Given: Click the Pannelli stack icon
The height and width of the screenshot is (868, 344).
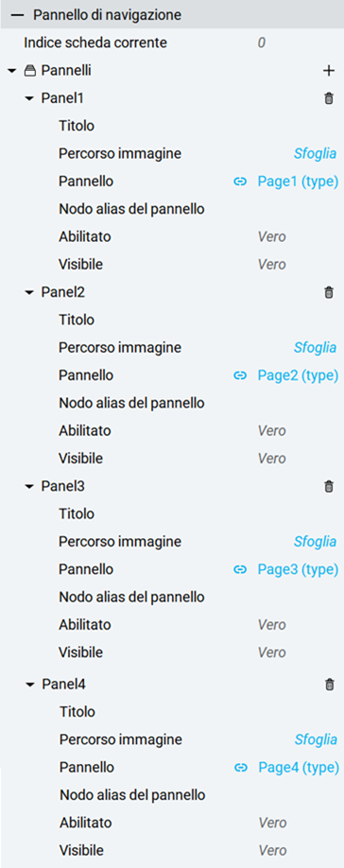Looking at the screenshot, I should coord(30,71).
